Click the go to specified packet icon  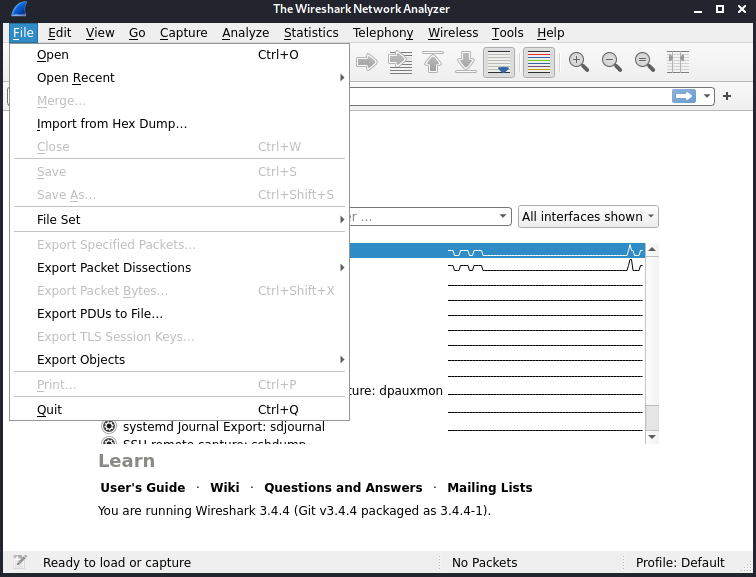[400, 62]
